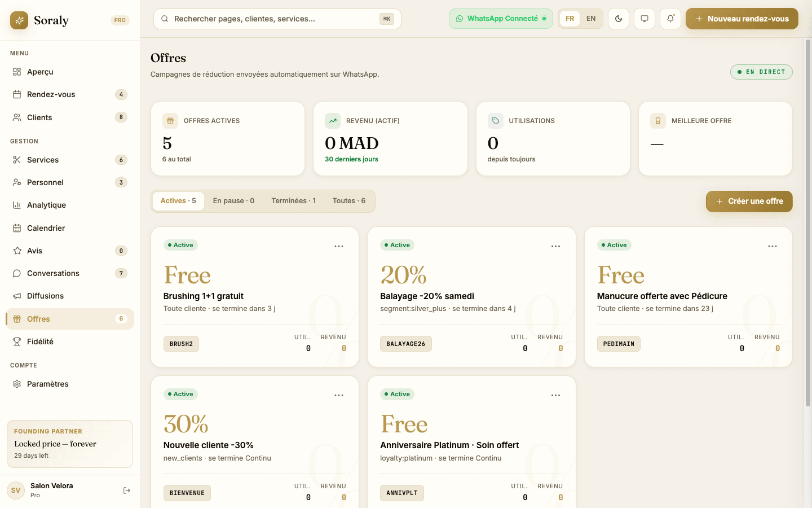812x508 pixels.
Task: Toggle dark mode with the moon icon
Action: 619,19
